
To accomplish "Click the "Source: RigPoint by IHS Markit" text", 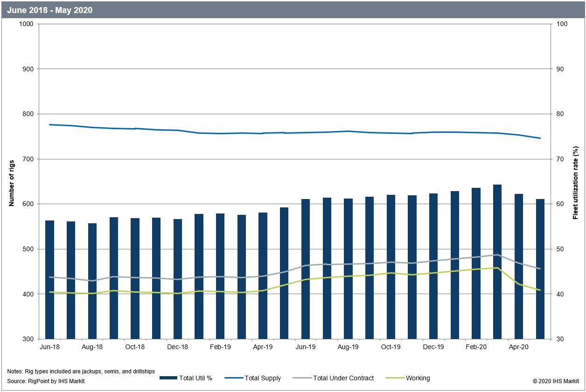I will click(x=46, y=381).
